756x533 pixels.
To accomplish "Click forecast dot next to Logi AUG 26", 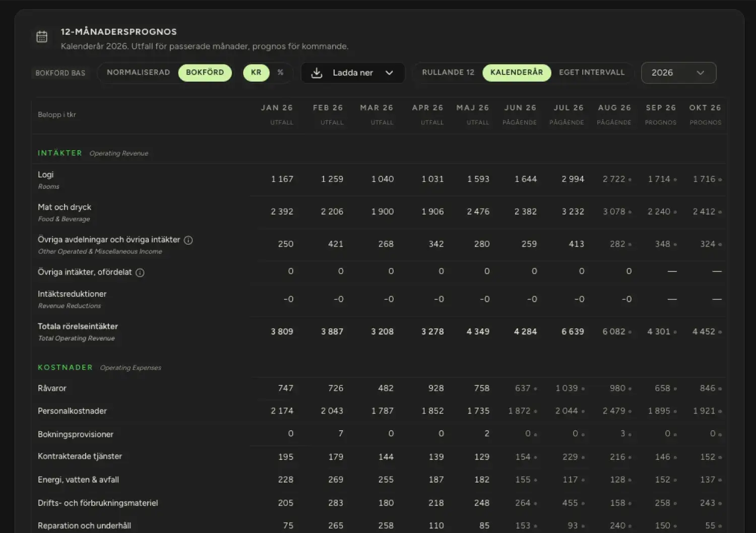I will [x=630, y=180].
